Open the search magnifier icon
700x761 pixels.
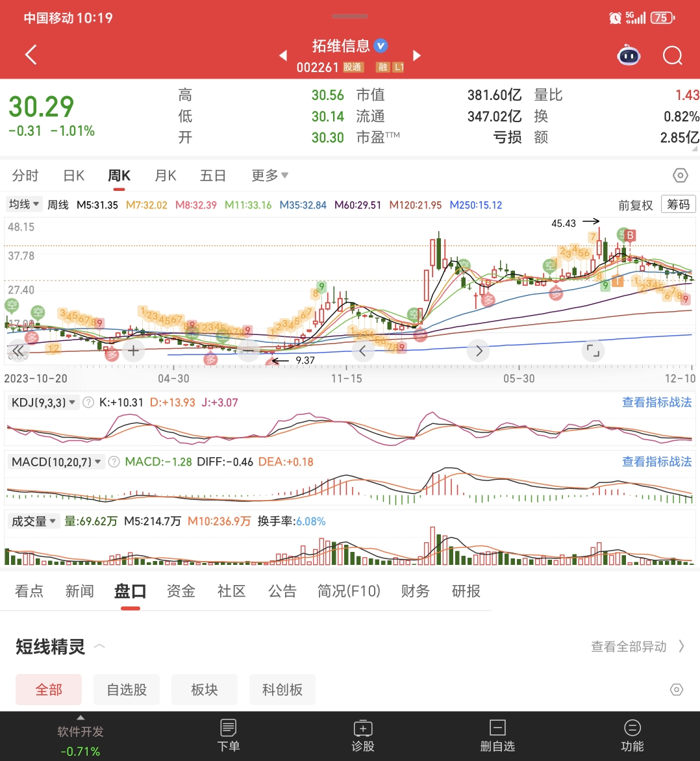(672, 55)
